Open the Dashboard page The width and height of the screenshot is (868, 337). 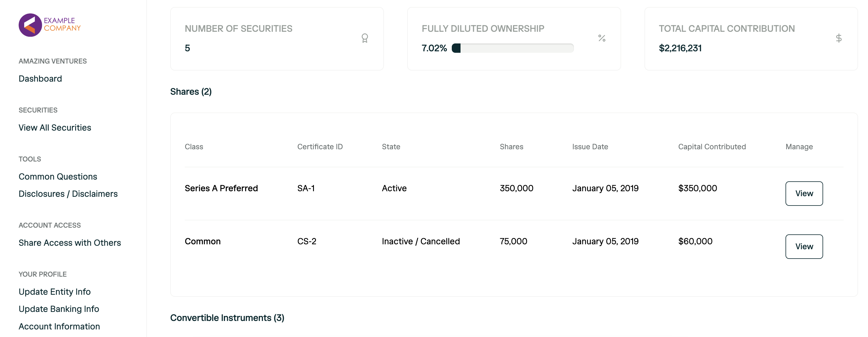click(40, 78)
